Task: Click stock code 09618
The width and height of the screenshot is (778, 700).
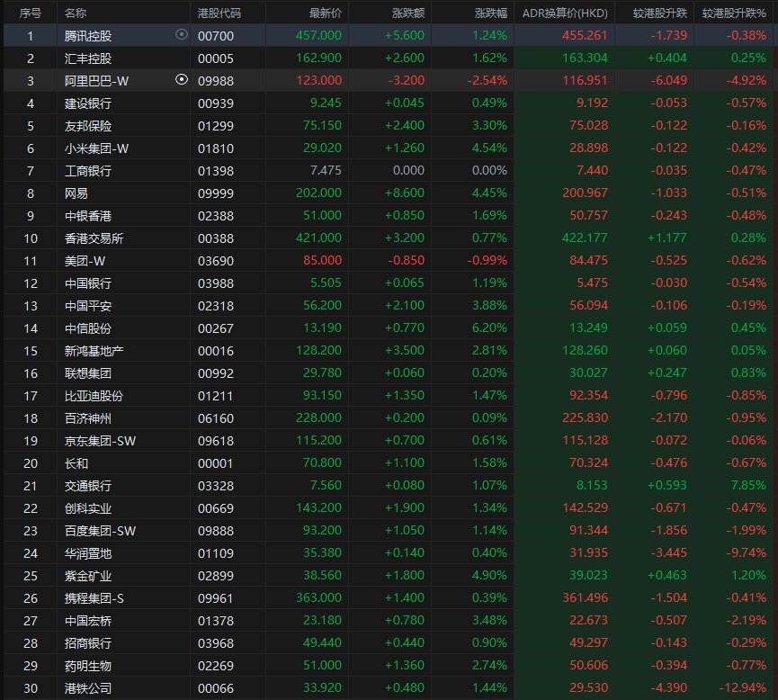Action: point(215,441)
